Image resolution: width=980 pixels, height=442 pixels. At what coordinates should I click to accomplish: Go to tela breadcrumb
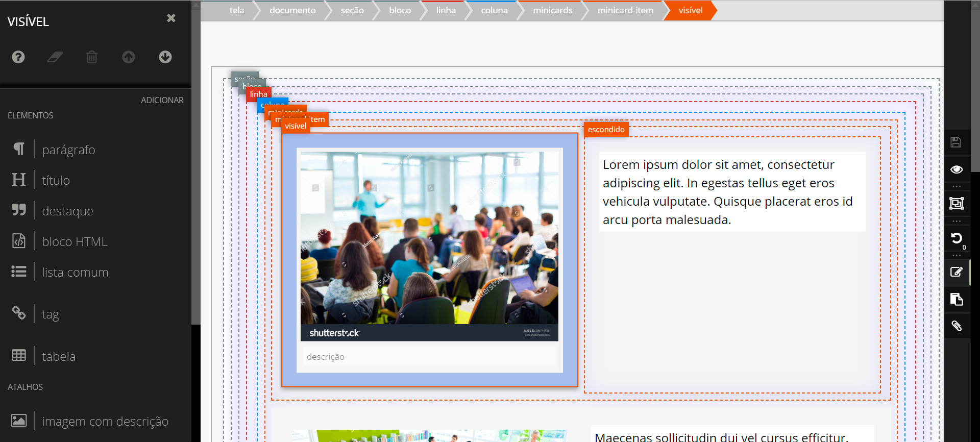point(237,10)
